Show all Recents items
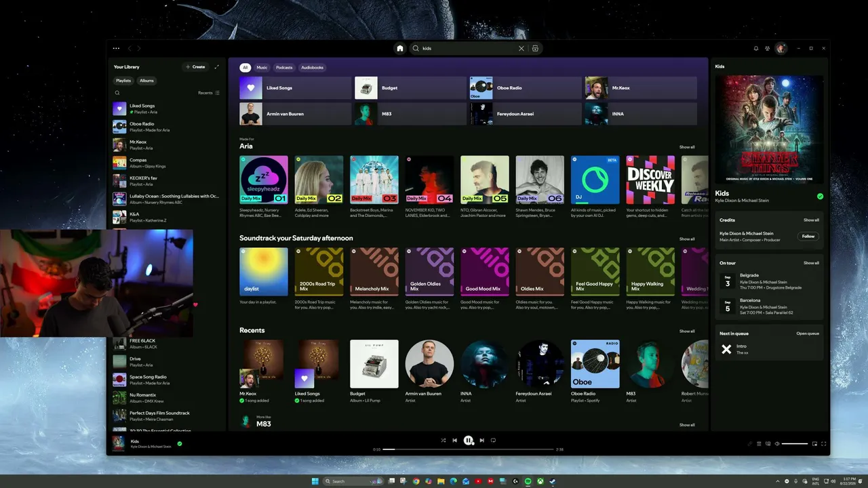The width and height of the screenshot is (868, 488). click(687, 331)
